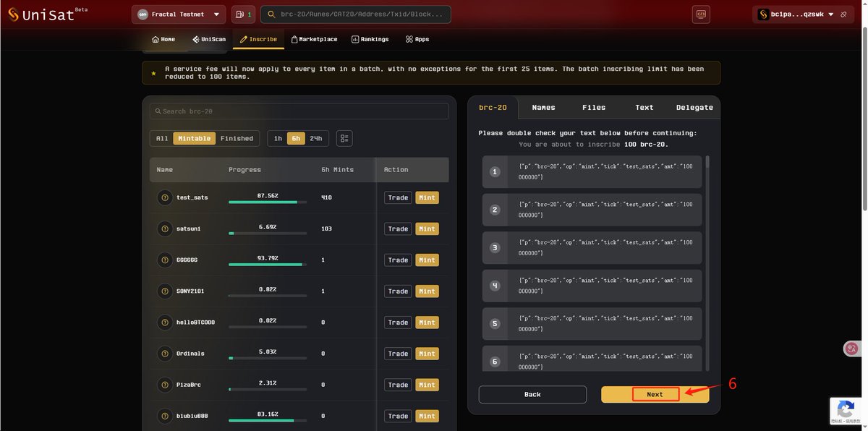Click the UniSat logo icon
This screenshot has height=431, width=868.
tap(13, 14)
